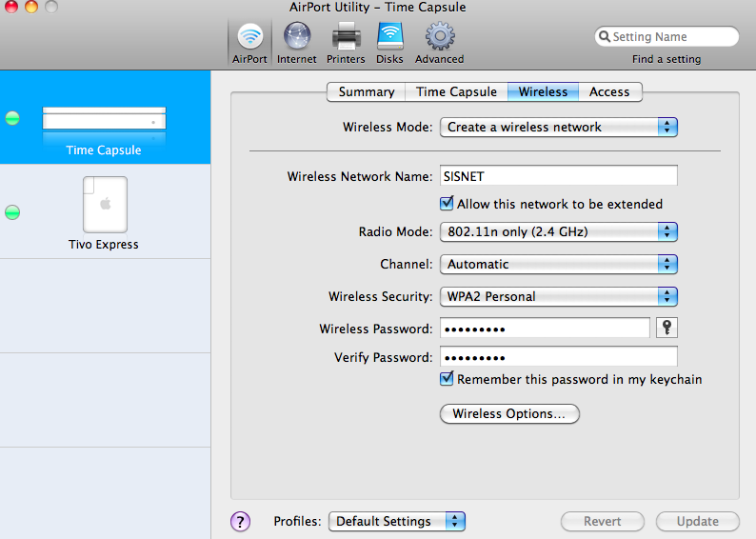Viewport: 756px width, 539px height.
Task: Click the magnifier icon in search field
Action: tap(604, 36)
